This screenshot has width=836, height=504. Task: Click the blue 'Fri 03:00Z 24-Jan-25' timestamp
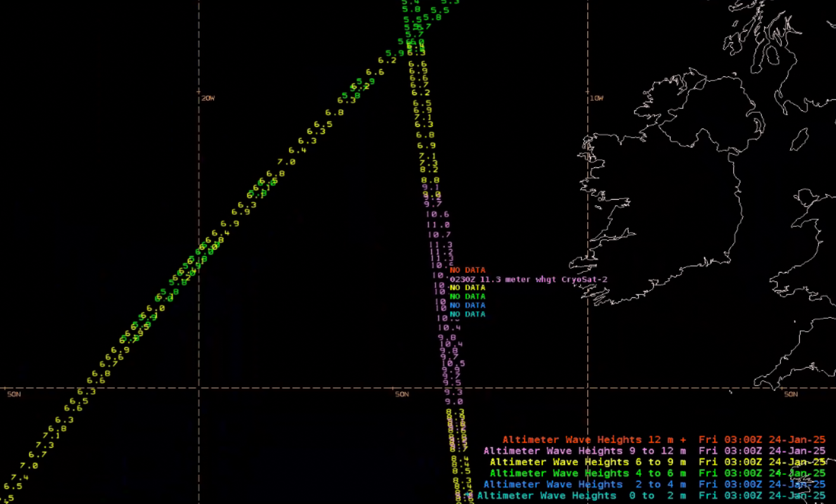[x=762, y=484]
